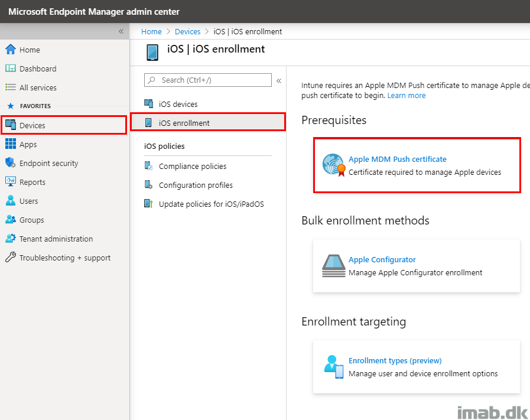Click the Groups people icon
This screenshot has width=530, height=420.
11,219
